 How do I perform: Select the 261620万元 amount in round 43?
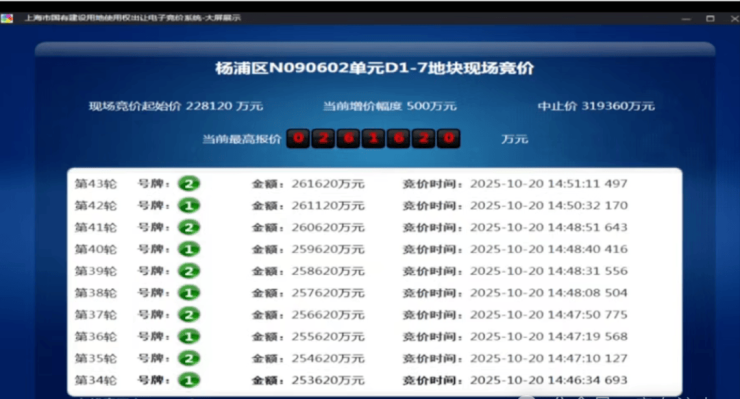point(328,184)
